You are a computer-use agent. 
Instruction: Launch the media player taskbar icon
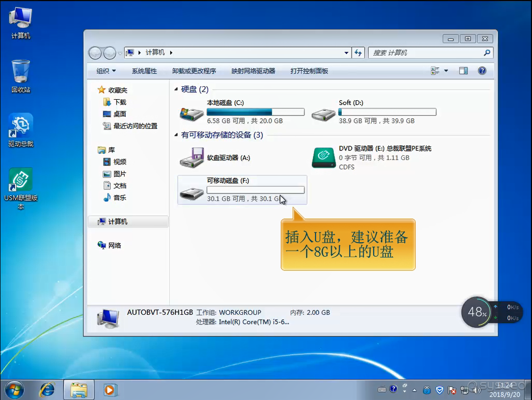tap(110, 390)
